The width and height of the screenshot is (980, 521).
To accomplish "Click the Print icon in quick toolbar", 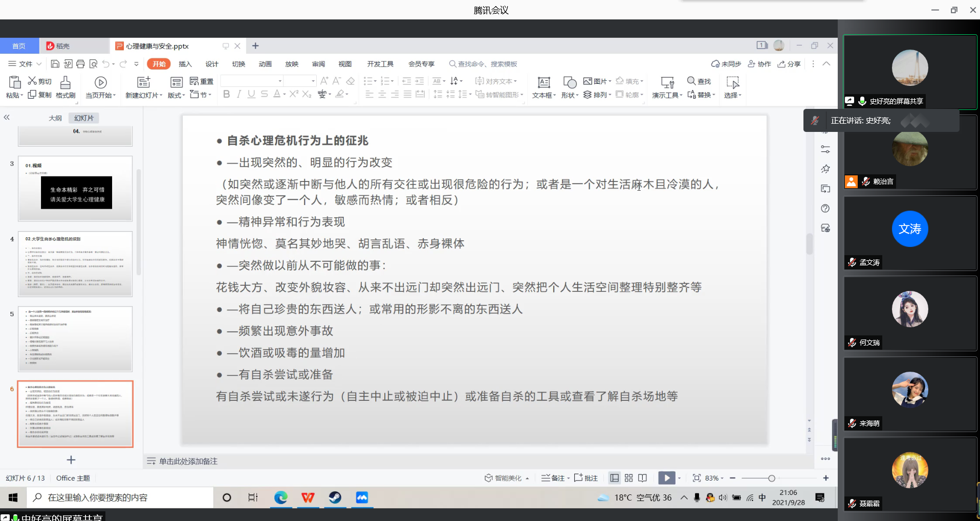I will [80, 64].
